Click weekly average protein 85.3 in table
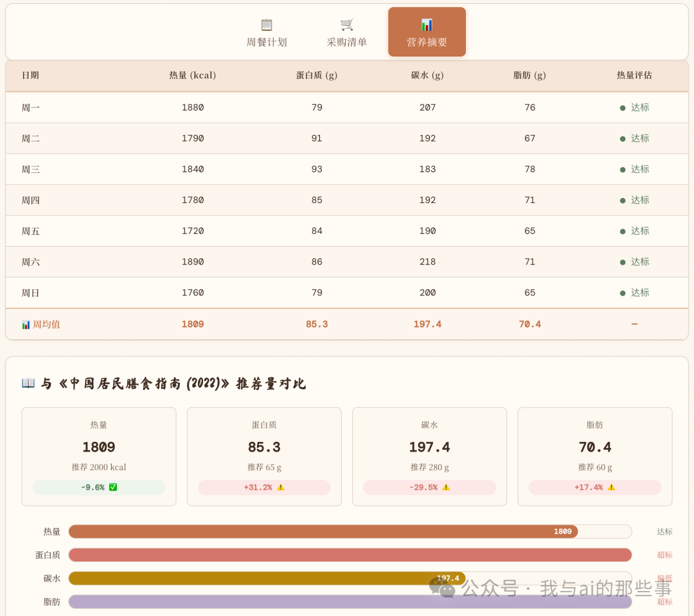 [317, 324]
